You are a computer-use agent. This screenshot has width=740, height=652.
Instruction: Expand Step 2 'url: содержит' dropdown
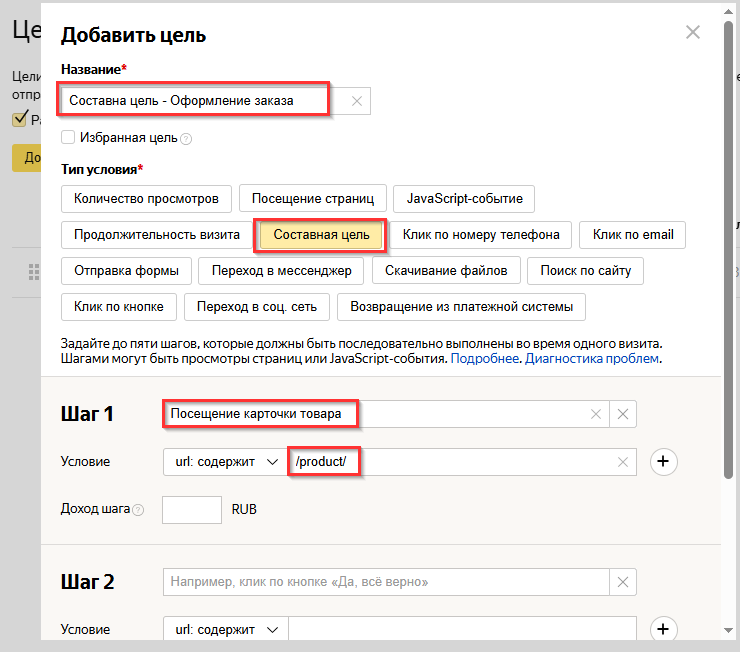point(226,629)
